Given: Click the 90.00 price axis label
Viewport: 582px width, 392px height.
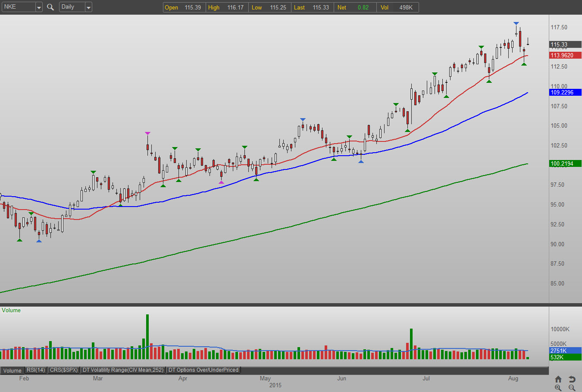Looking at the screenshot, I should [557, 244].
